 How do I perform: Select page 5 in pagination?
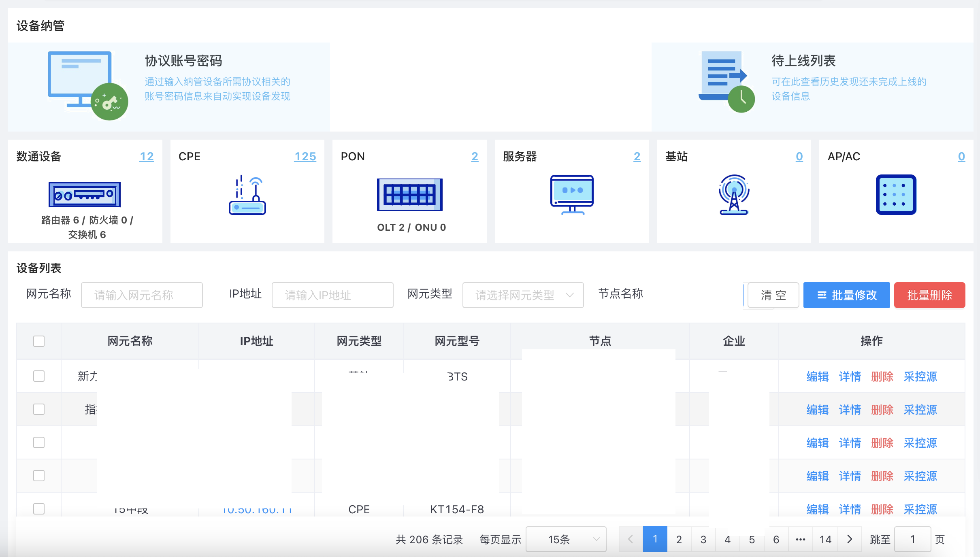[x=752, y=539]
